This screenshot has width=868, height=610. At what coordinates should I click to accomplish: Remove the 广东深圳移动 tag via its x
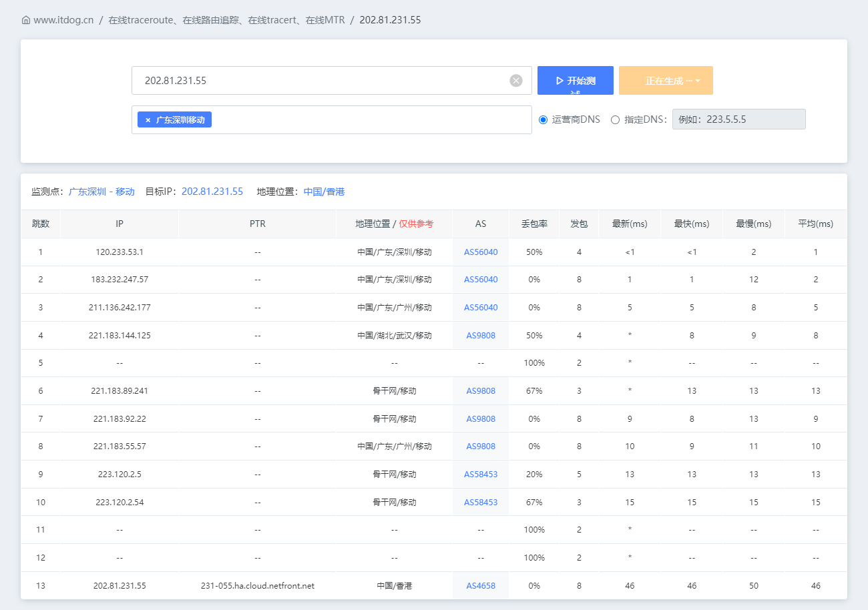pos(148,120)
